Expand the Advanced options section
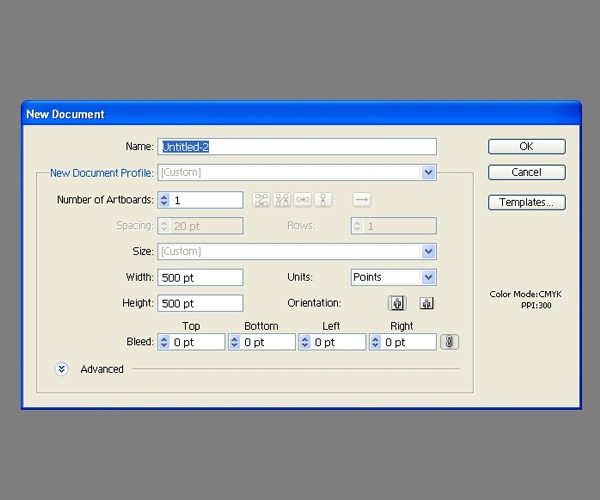The height and width of the screenshot is (500, 600). pyautogui.click(x=62, y=369)
